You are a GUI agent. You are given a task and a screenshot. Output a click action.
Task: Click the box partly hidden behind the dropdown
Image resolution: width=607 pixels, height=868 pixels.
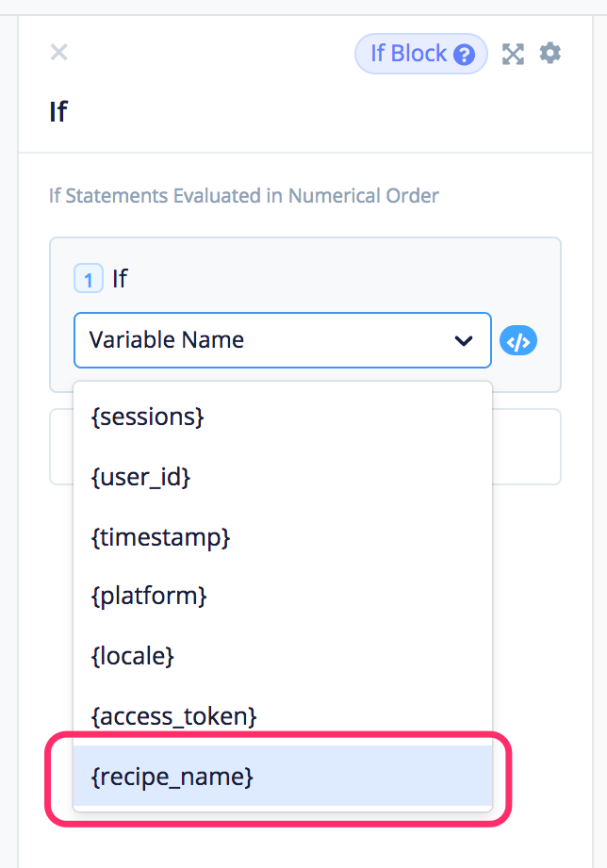[x=528, y=447]
